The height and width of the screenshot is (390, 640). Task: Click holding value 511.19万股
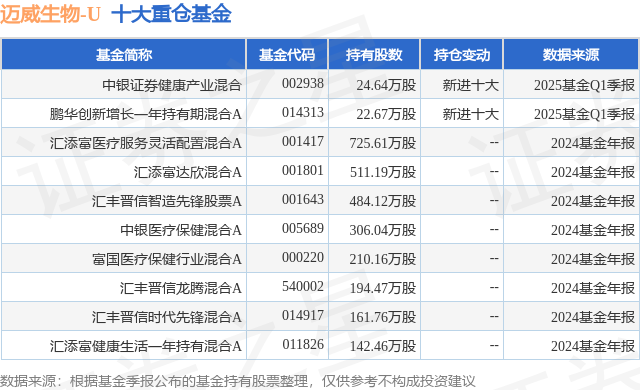[x=383, y=172]
